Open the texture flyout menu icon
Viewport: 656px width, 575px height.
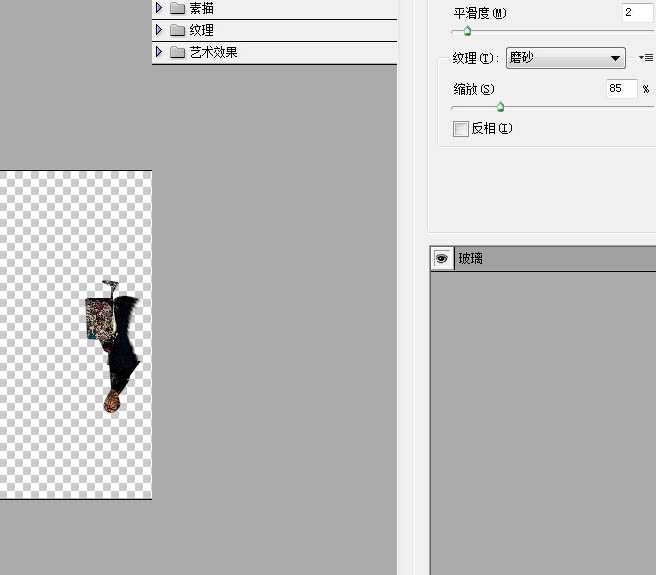[646, 58]
